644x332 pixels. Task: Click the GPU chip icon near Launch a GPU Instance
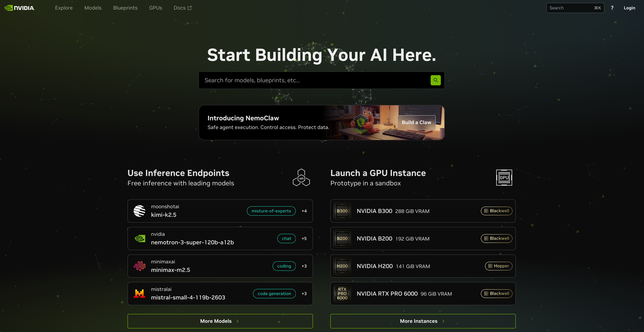(x=504, y=177)
